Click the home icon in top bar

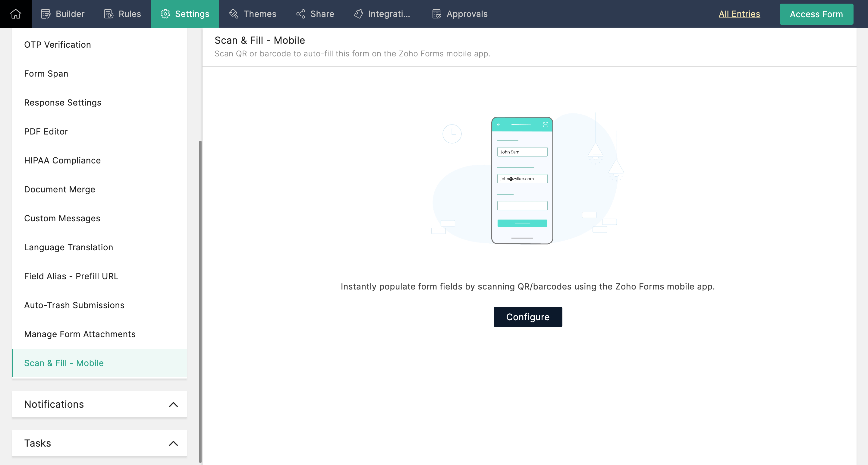point(15,14)
